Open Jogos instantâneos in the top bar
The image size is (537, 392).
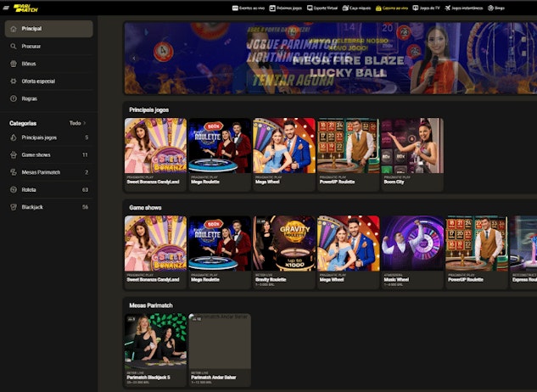click(464, 8)
